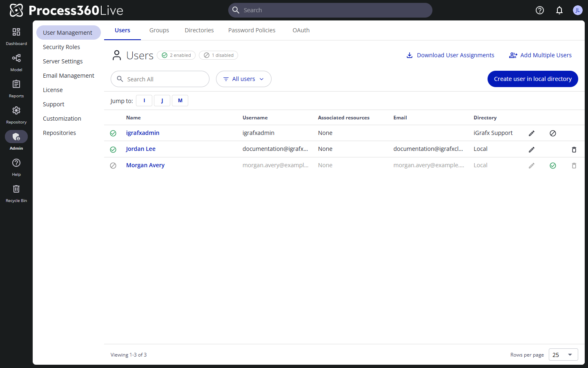Click Add Multiple Users
The image size is (588, 368).
(x=540, y=55)
